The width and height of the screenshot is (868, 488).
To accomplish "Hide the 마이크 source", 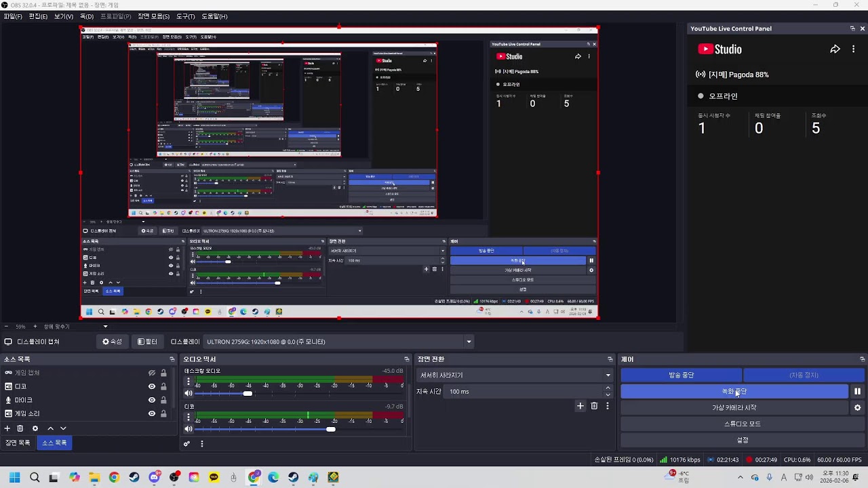I will point(152,400).
